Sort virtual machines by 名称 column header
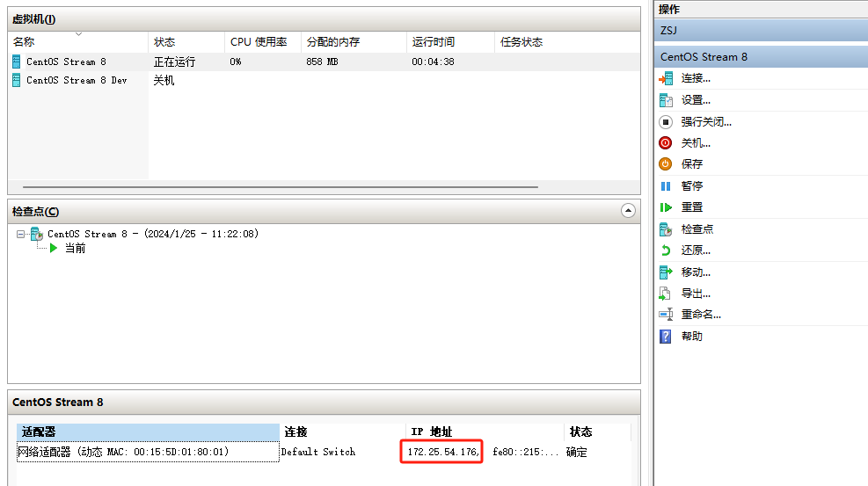Viewport: 868px width, 486px height. pyautogui.click(x=77, y=42)
